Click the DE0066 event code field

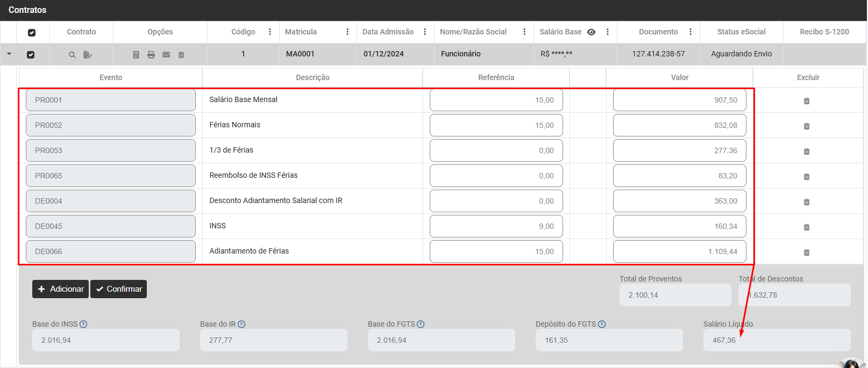coord(111,251)
